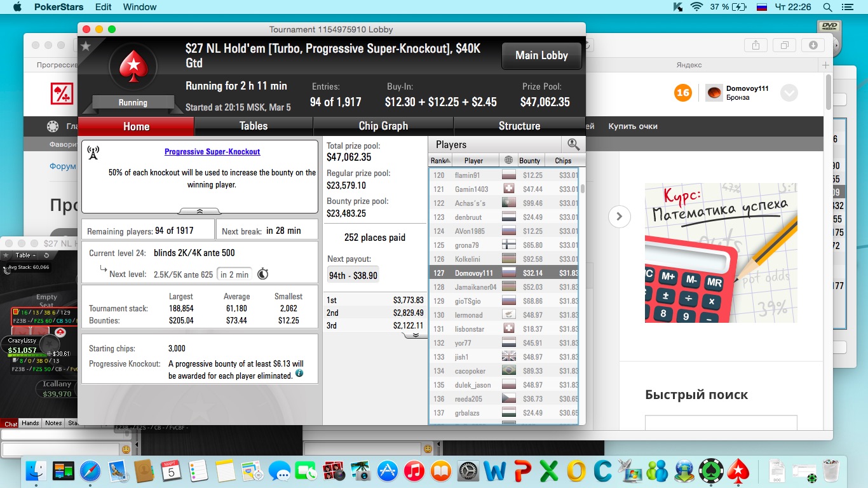Expand the payouts list below 3rd place
The image size is (868, 488).
pos(416,335)
